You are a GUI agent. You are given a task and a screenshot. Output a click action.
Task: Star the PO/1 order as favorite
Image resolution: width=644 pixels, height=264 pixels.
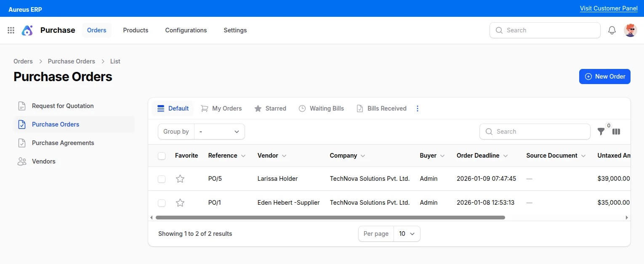tap(180, 203)
